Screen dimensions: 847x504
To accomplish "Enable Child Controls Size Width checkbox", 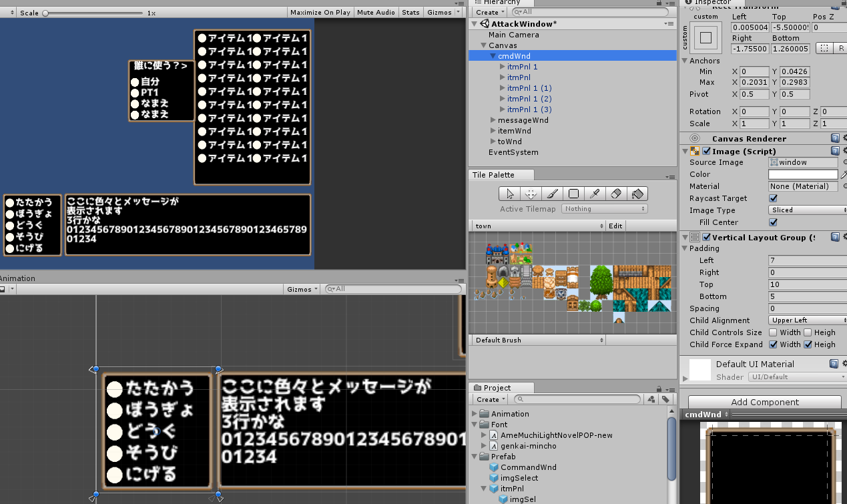I will coord(773,332).
